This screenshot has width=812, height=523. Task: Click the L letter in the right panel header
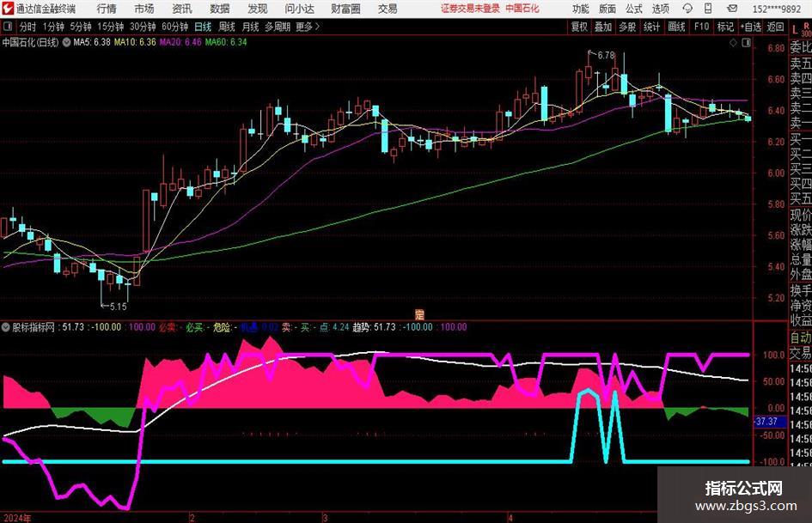tap(795, 30)
